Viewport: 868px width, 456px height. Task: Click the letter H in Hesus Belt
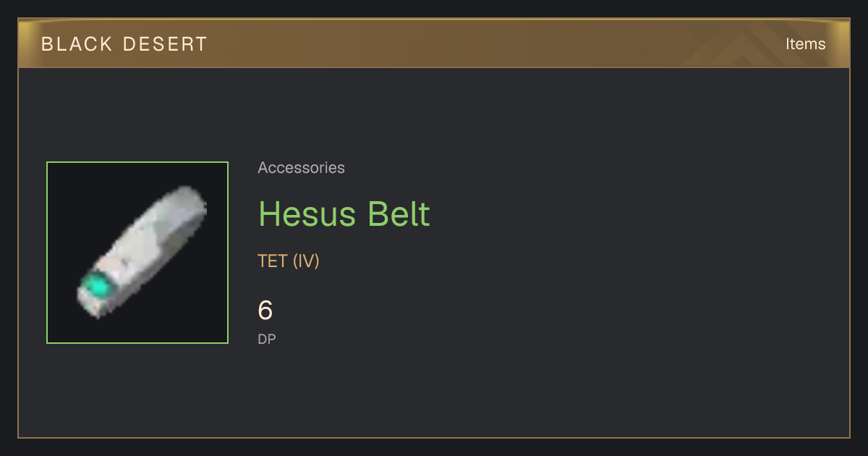point(269,214)
